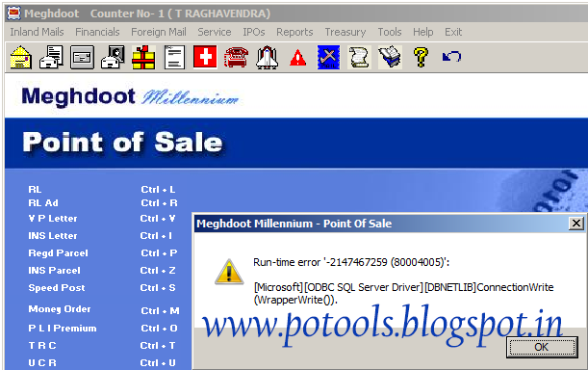Click the printer with document toolbar icon
The width and height of the screenshot is (588, 370).
(52, 57)
